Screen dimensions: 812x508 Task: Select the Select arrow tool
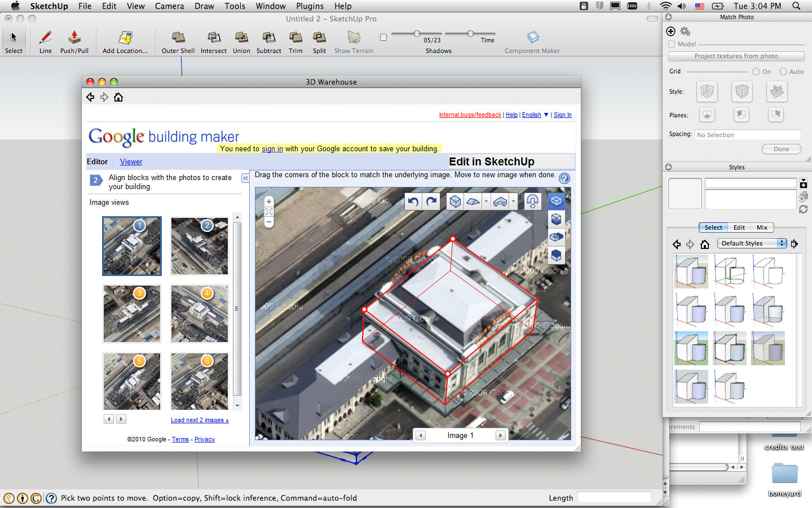pyautogui.click(x=14, y=42)
